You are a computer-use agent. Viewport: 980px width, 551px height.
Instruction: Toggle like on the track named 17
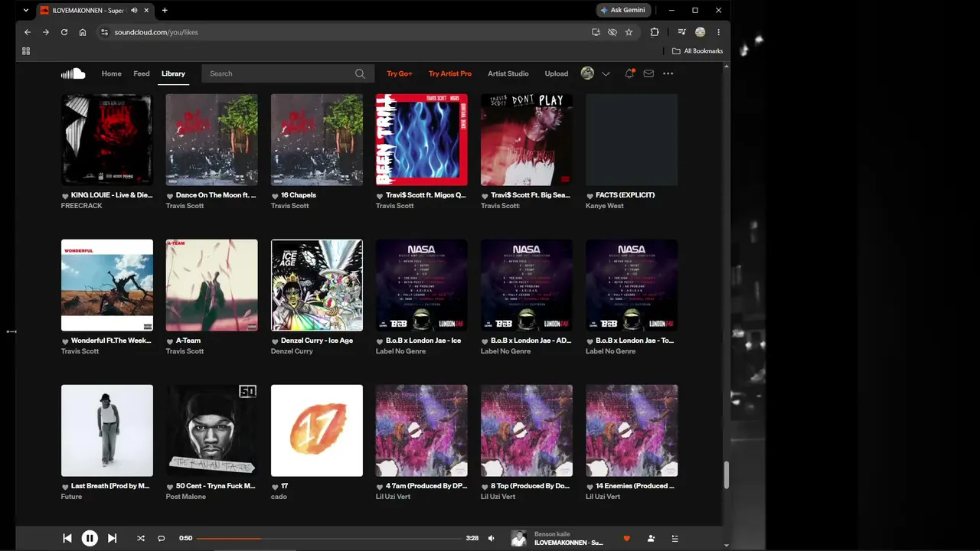pyautogui.click(x=275, y=487)
